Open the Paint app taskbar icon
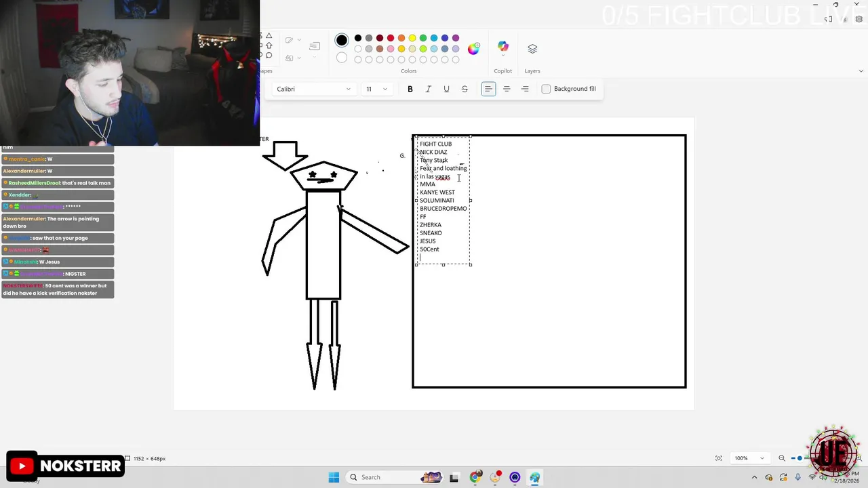 tap(535, 477)
